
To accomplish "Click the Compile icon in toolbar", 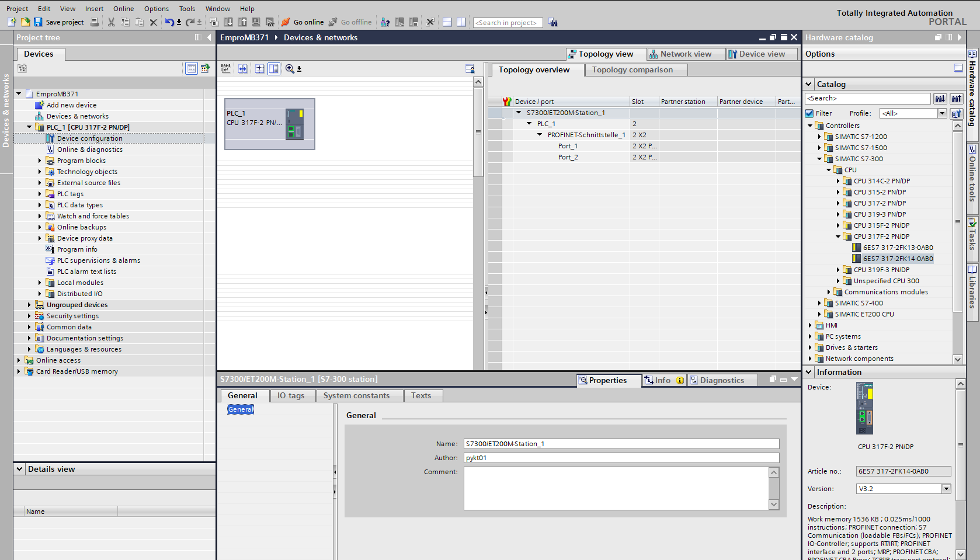I will click(x=214, y=22).
